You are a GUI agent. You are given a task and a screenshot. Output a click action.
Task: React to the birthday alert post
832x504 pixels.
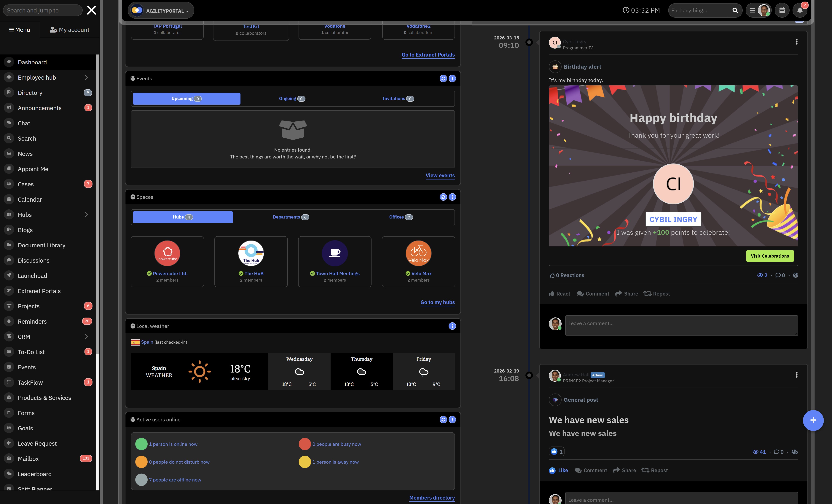(x=559, y=293)
